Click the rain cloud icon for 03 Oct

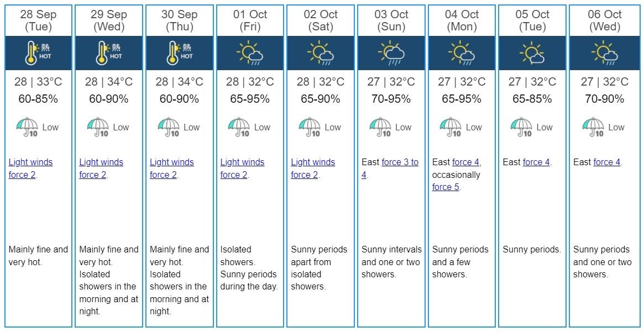[x=391, y=54]
